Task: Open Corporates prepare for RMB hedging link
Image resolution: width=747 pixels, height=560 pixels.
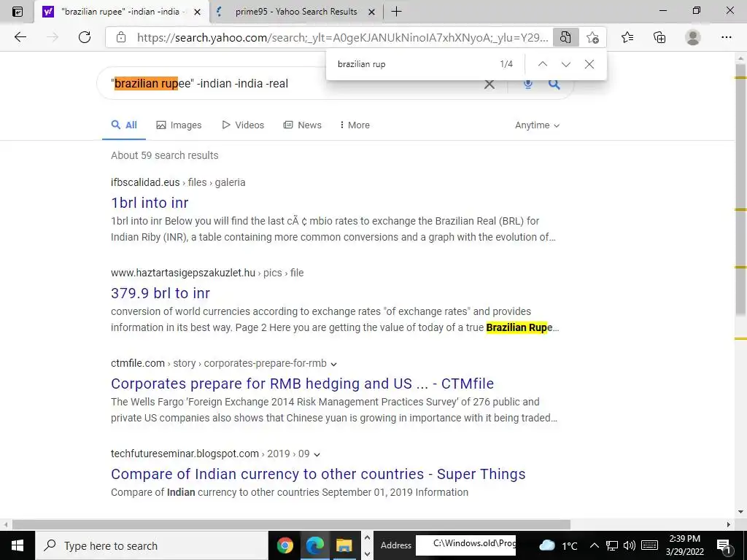Action: click(303, 384)
